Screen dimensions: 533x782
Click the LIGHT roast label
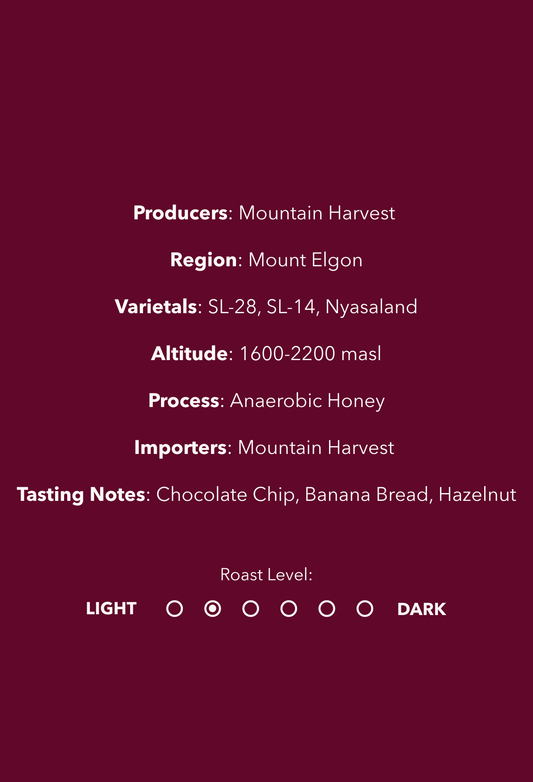click(111, 608)
